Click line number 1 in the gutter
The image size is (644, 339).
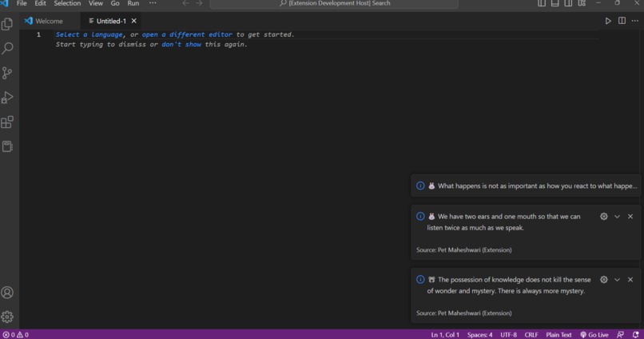(38, 34)
